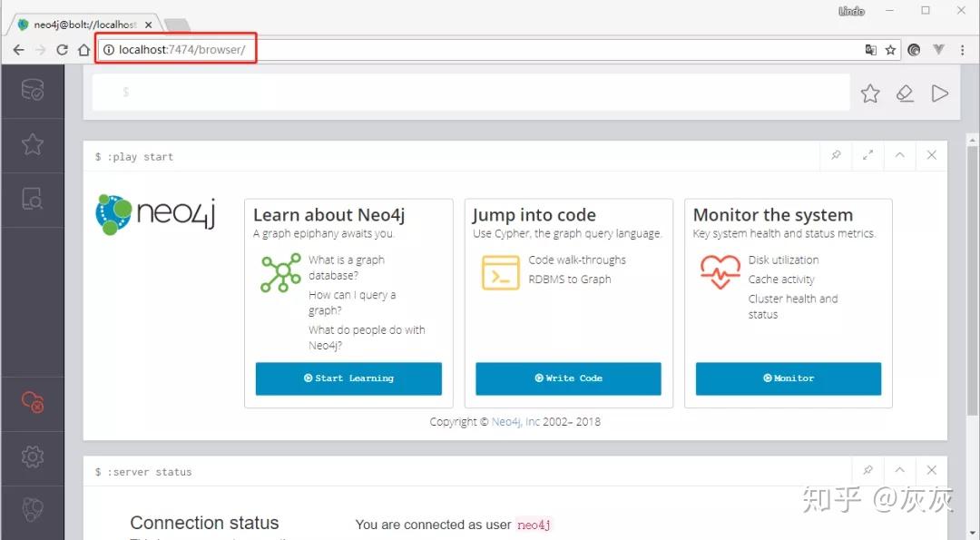Open Chrome's customize menu with three dots
Image resolution: width=980 pixels, height=540 pixels.
[962, 50]
